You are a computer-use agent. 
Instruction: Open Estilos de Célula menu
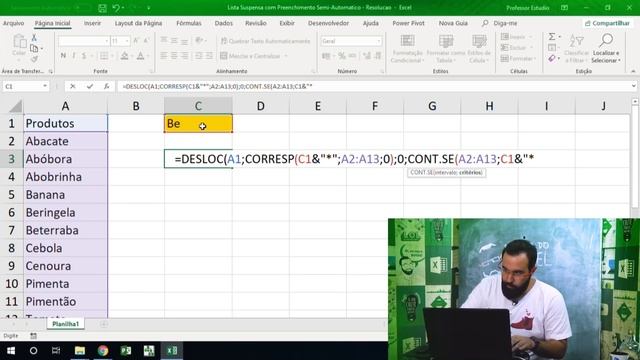(x=479, y=49)
